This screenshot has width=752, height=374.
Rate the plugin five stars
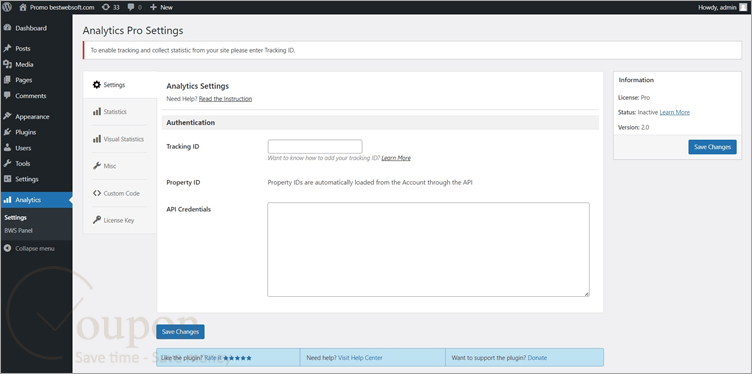point(237,358)
